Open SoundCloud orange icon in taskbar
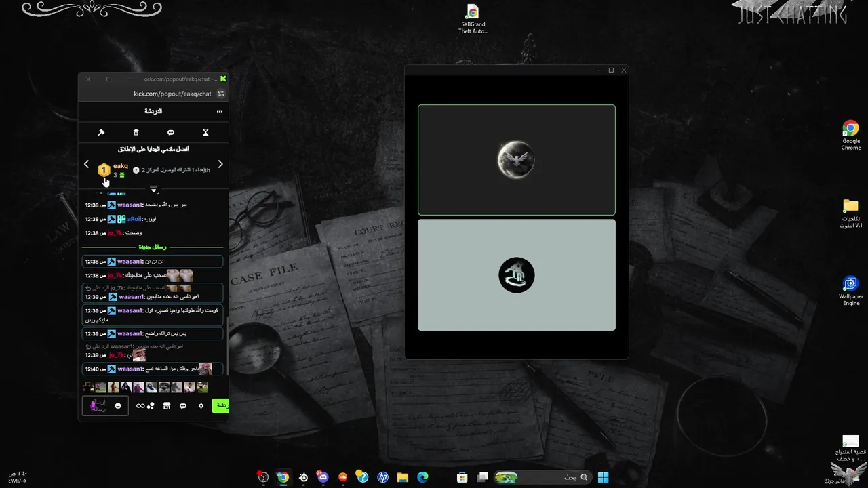The height and width of the screenshot is (488, 868). 342,477
